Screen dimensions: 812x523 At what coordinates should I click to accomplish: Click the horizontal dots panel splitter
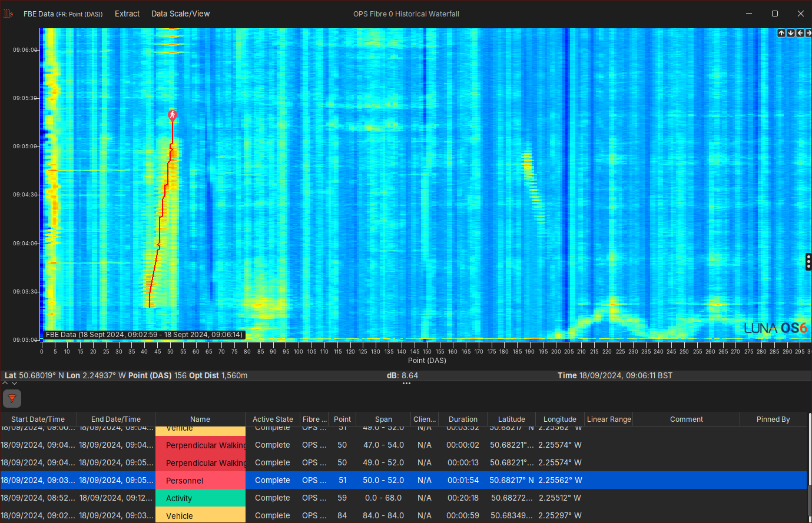click(406, 384)
